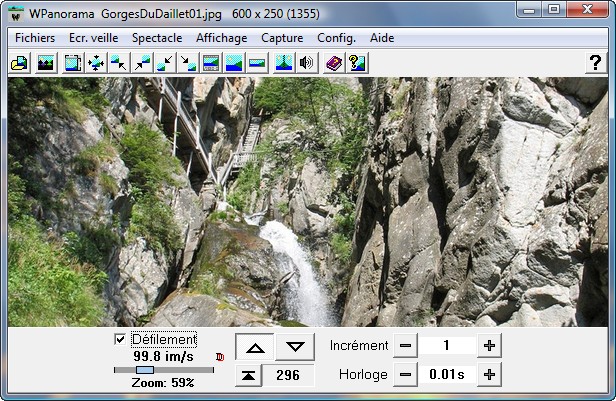This screenshot has width=616, height=401.
Task: Uncheck the Défilement checkbox
Action: pos(120,339)
